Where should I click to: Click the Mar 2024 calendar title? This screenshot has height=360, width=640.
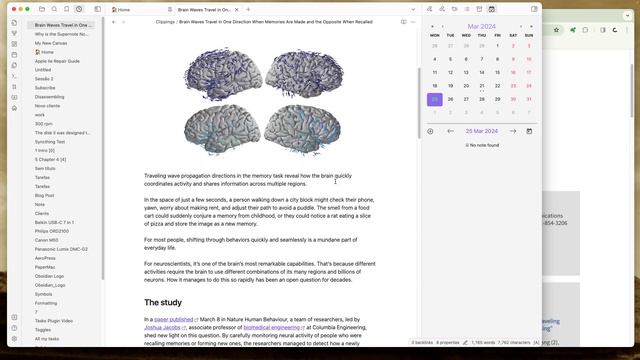point(482,27)
